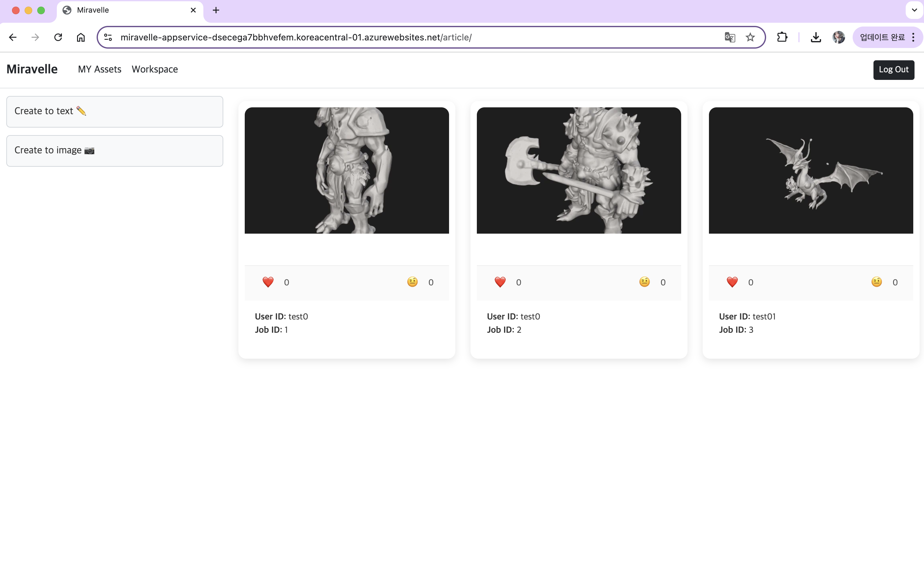Open a new tab with the plus icon
Image resolution: width=924 pixels, height=574 pixels.
[216, 10]
